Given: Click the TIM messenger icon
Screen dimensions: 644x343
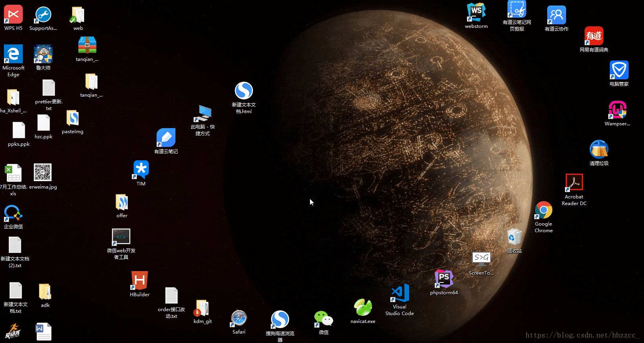Looking at the screenshot, I should click(141, 170).
